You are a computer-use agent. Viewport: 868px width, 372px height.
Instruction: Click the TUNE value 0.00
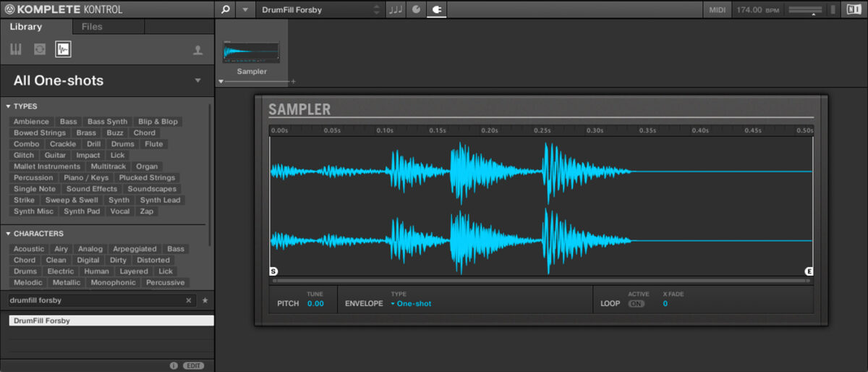pyautogui.click(x=315, y=303)
